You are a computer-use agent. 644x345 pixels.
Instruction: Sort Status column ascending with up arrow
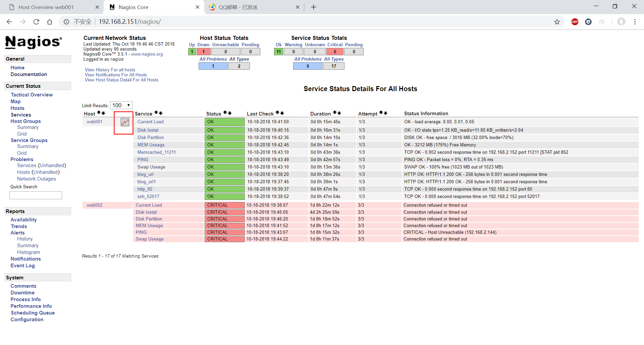coord(225,113)
